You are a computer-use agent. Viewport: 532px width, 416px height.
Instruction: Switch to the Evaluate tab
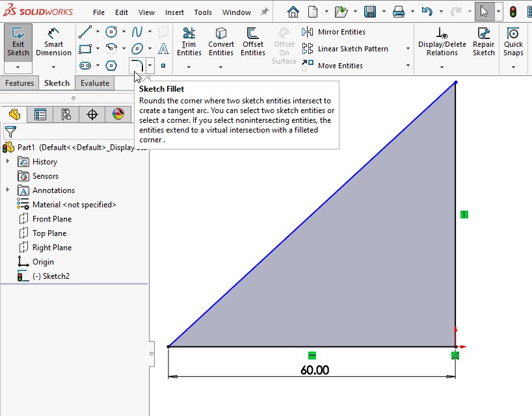pos(95,83)
